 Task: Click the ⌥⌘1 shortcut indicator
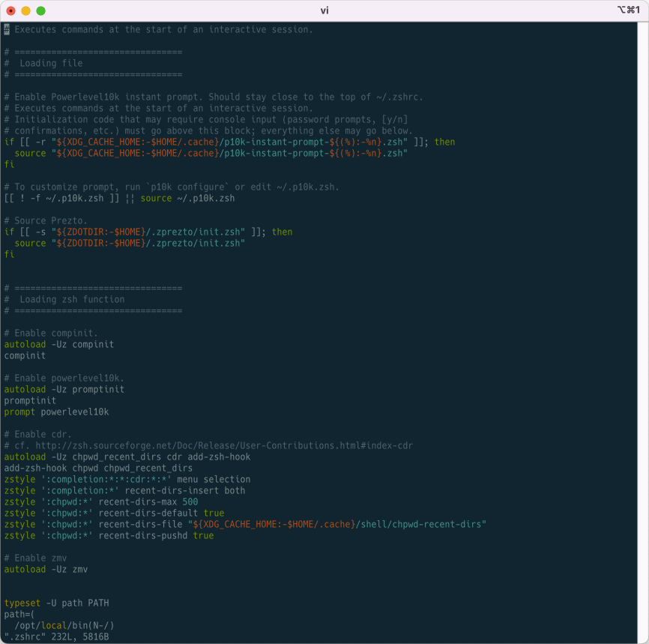coord(628,10)
